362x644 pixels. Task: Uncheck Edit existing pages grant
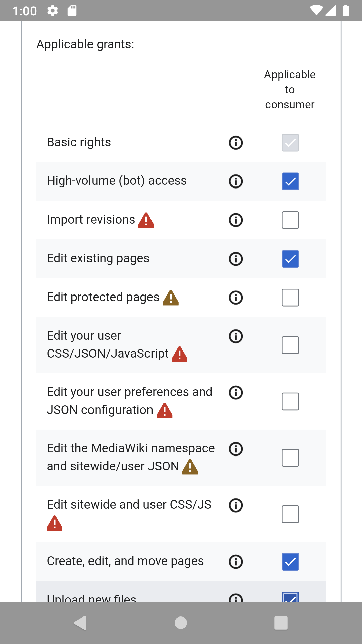(x=290, y=259)
